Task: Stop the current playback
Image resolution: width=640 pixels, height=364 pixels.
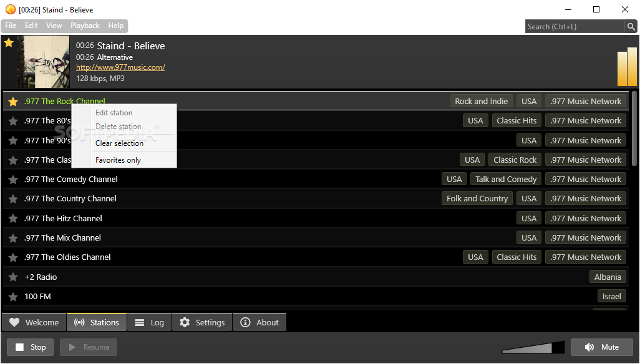Action: tap(30, 347)
